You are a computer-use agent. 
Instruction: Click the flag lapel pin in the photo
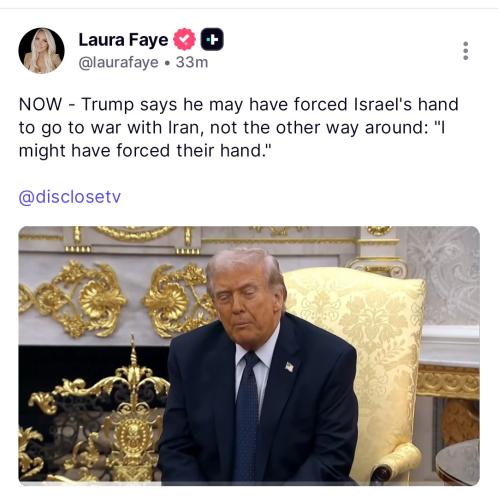pos(290,367)
